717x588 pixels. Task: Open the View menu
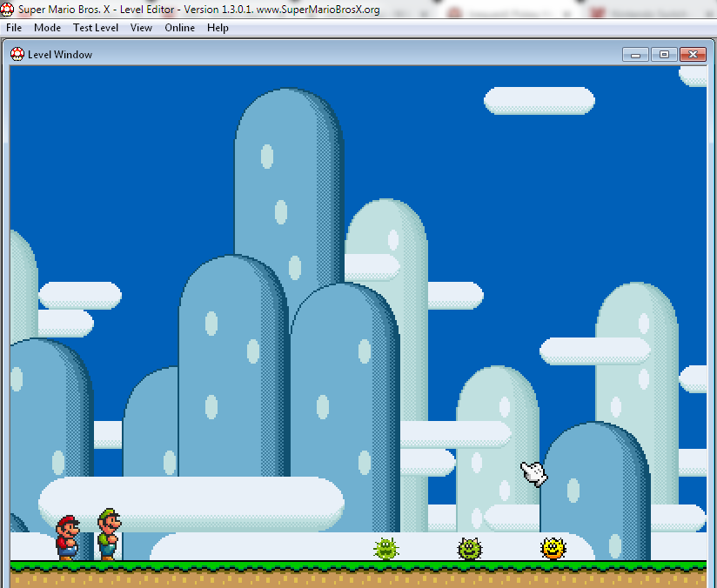[141, 28]
